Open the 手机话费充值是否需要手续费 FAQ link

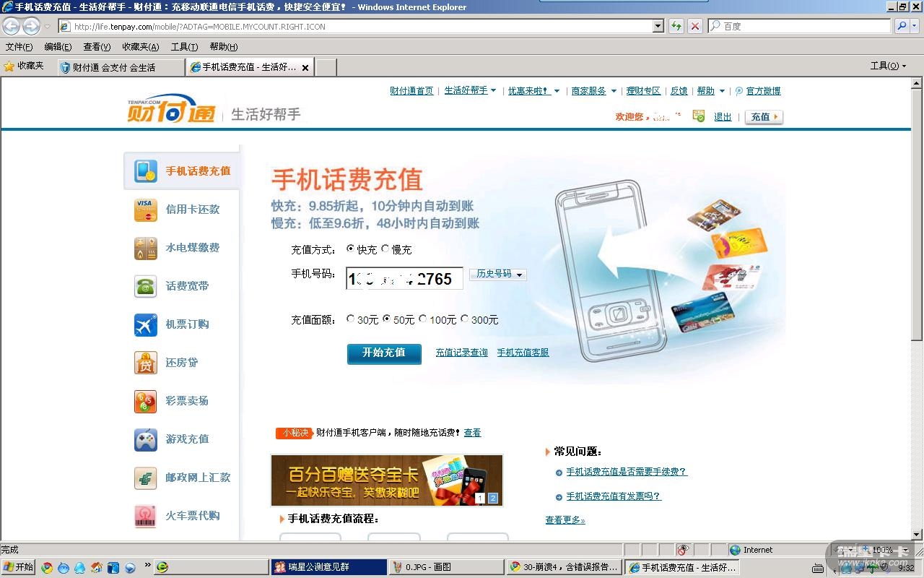click(x=627, y=472)
